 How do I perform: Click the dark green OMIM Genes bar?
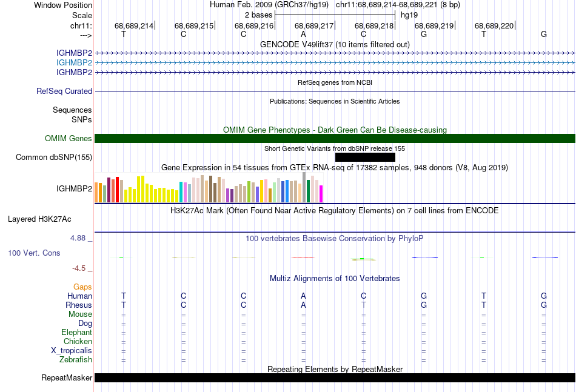pos(335,138)
